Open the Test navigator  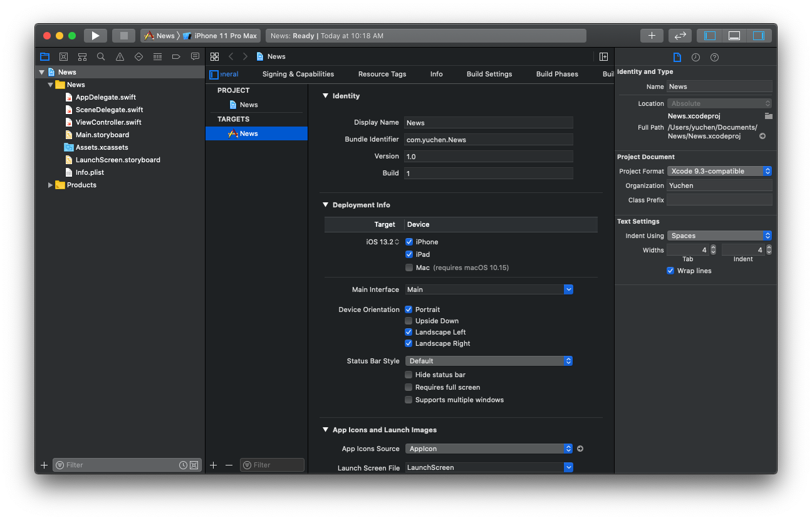tap(138, 56)
